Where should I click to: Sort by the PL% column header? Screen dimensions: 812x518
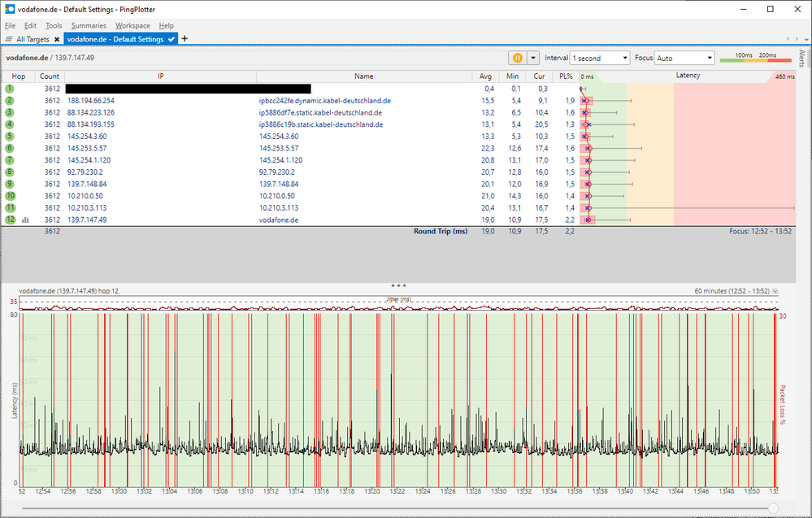566,76
